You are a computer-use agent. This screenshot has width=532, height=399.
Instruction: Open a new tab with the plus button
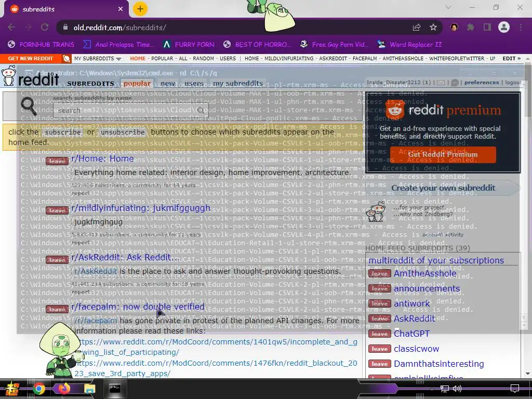140,9
